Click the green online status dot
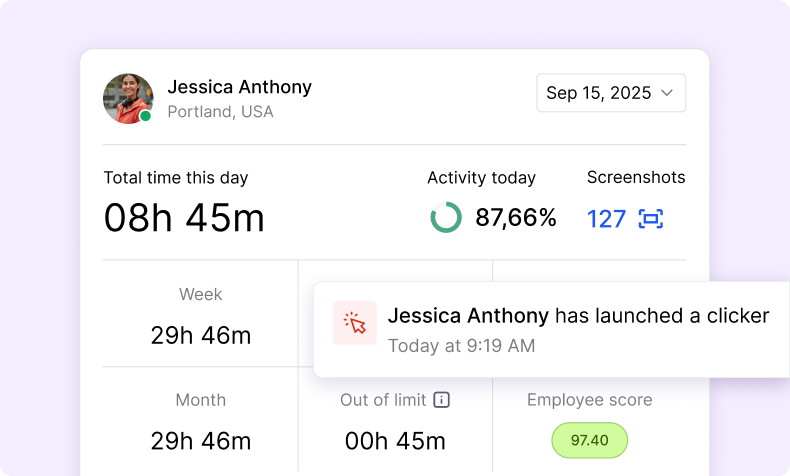This screenshot has width=790, height=476. 146,116
